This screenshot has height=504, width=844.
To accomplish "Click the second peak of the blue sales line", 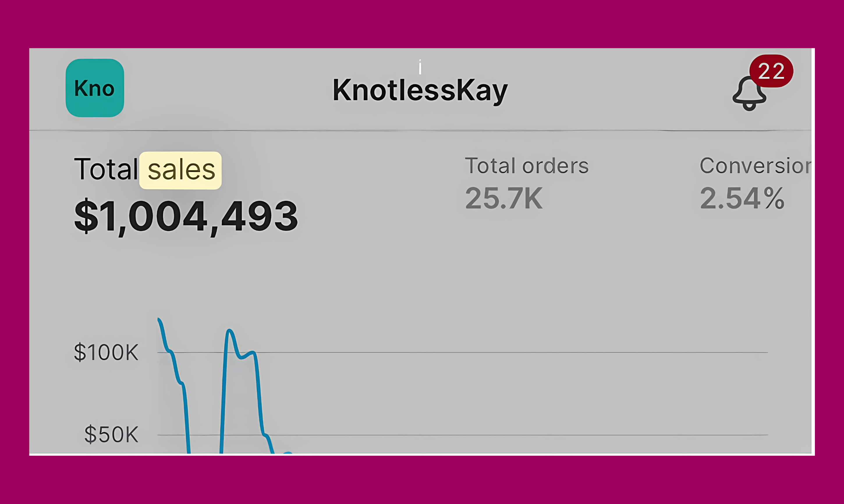I will tap(230, 331).
